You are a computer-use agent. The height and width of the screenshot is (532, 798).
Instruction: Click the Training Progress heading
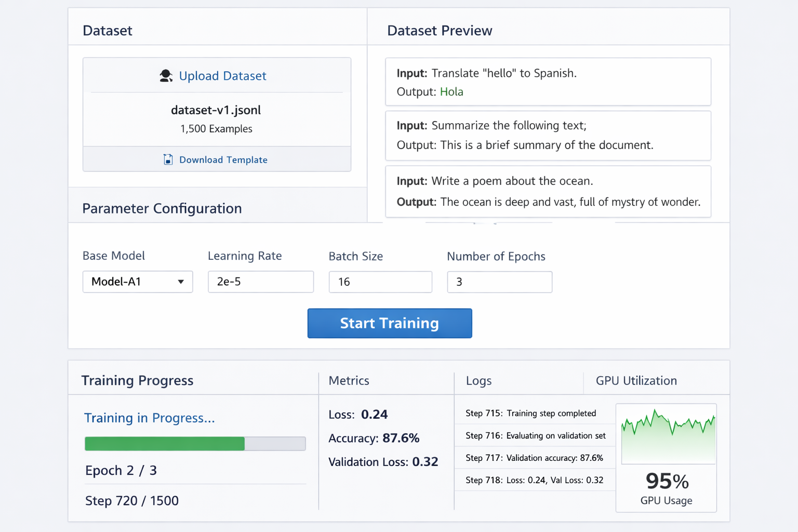pyautogui.click(x=137, y=381)
